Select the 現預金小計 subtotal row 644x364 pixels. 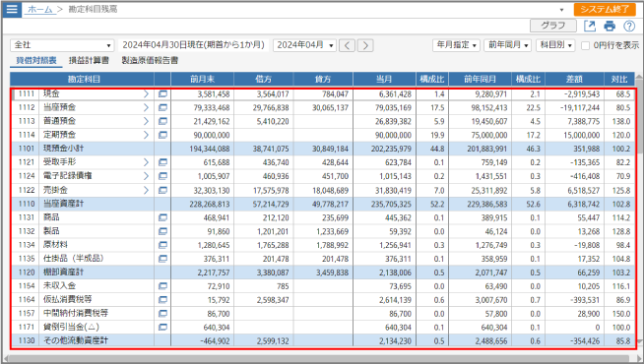pos(322,149)
